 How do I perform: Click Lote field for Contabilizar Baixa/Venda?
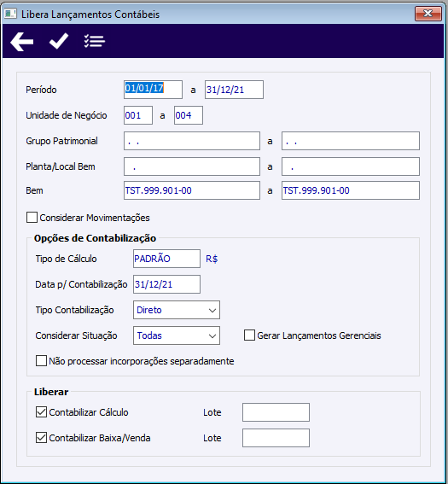point(276,438)
